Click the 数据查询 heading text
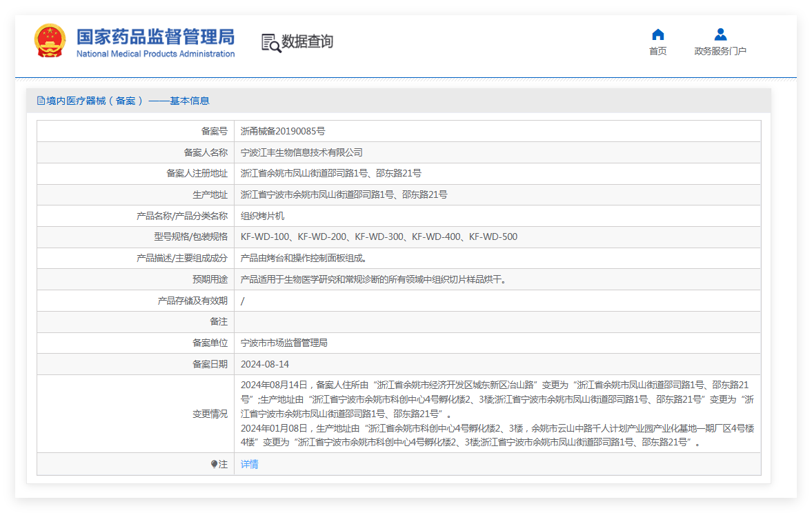The image size is (812, 513). (x=307, y=41)
